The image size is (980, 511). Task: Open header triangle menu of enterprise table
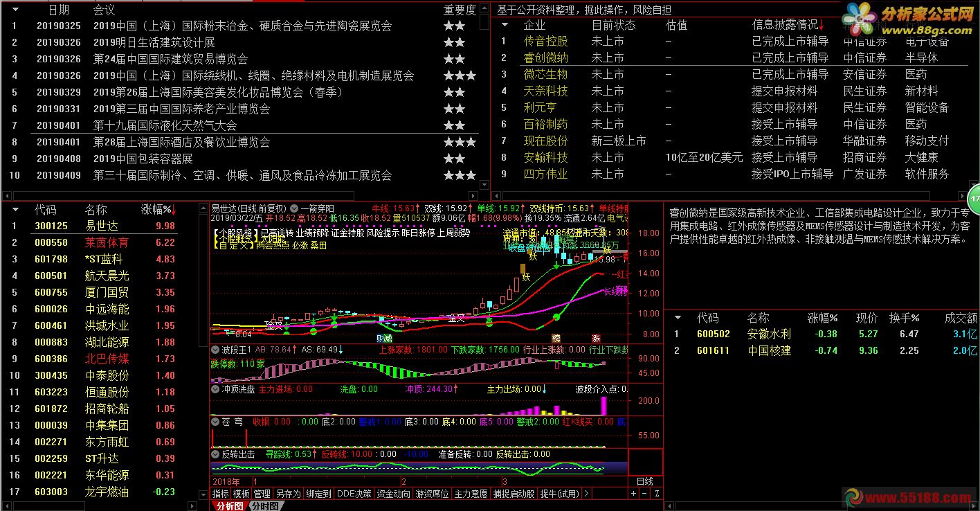pyautogui.click(x=505, y=25)
